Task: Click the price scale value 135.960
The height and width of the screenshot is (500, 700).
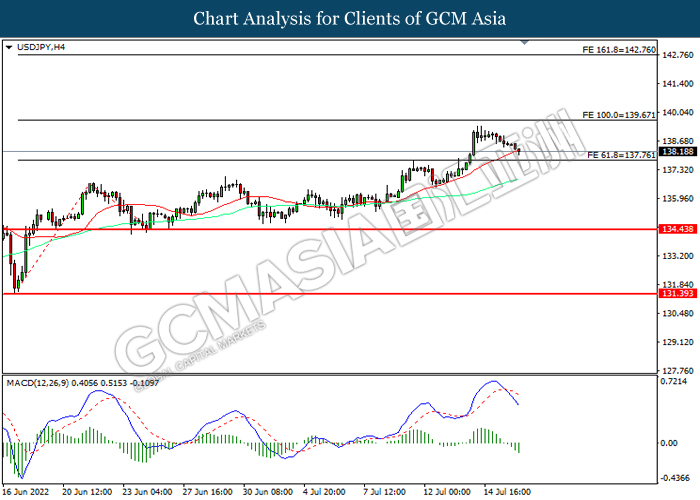Action: click(678, 199)
